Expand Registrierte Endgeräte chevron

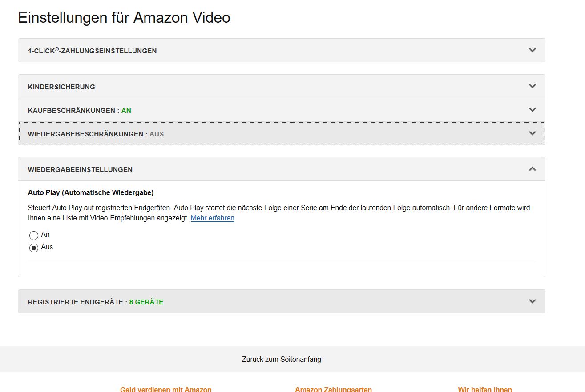[x=532, y=301]
